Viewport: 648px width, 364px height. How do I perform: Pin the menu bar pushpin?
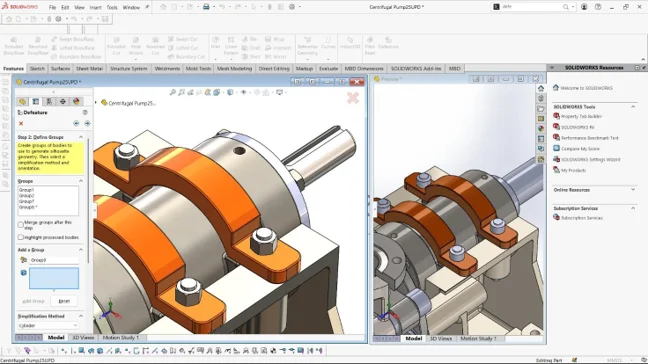pyautogui.click(x=147, y=7)
